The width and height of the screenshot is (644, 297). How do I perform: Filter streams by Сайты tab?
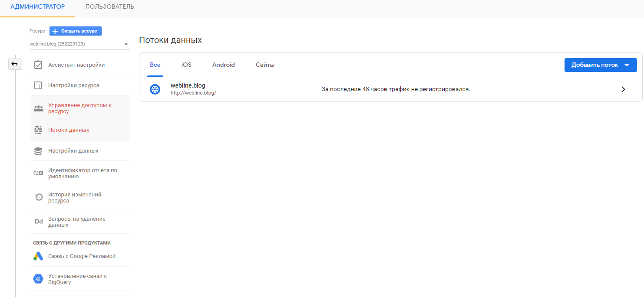pyautogui.click(x=265, y=65)
